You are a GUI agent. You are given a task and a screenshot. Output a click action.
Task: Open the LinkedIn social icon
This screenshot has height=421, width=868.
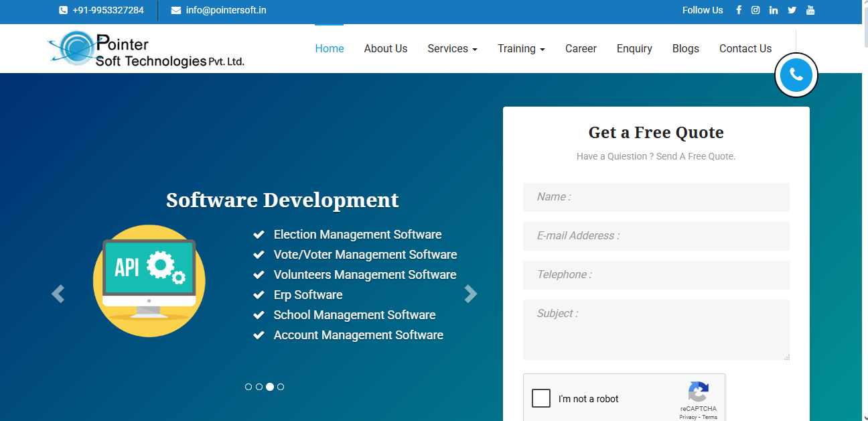click(774, 10)
